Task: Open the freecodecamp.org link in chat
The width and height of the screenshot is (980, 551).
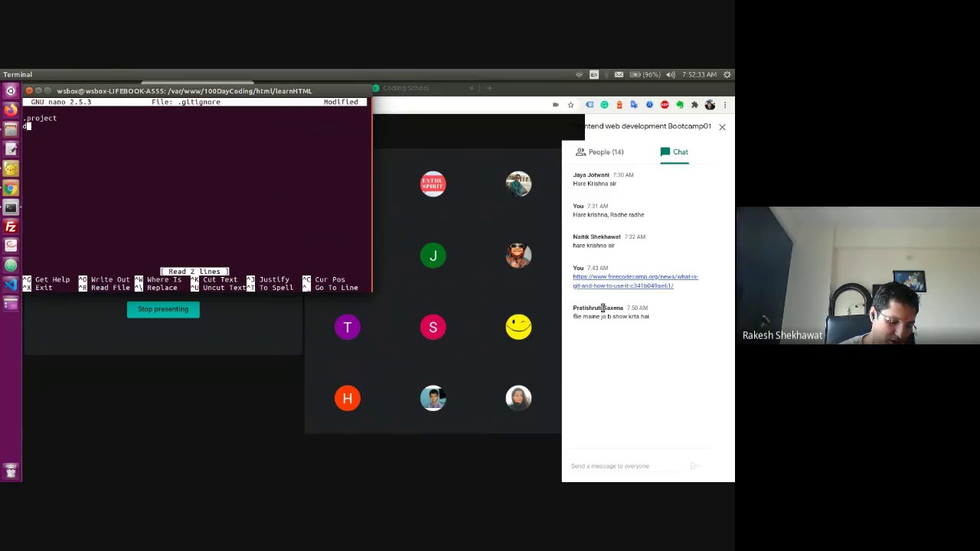Action: tap(635, 281)
